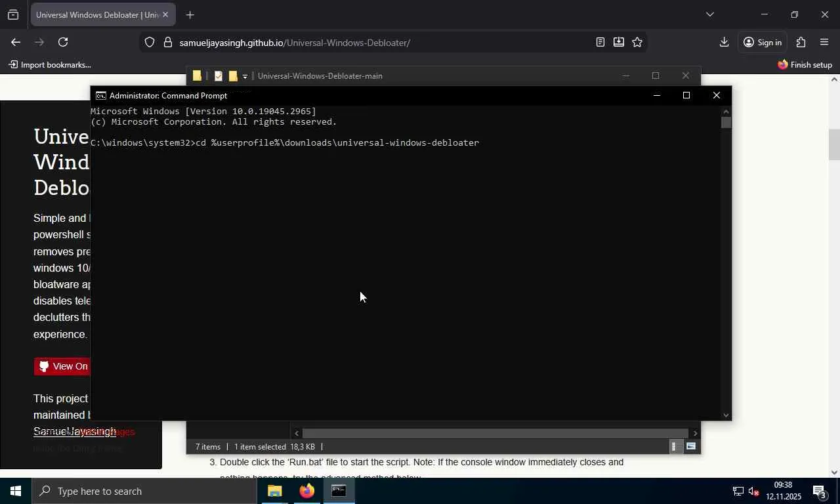
Task: Open the clock and calendar flyout
Action: click(784, 491)
